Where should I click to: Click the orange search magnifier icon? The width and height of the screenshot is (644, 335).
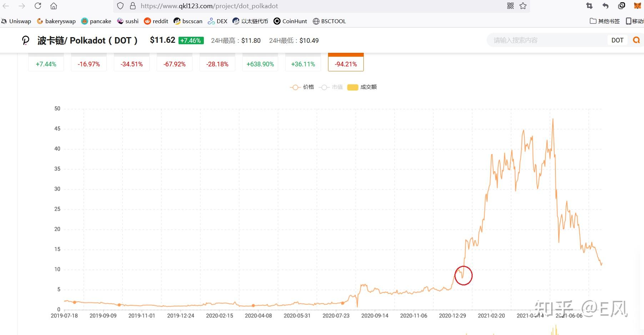[x=636, y=40]
